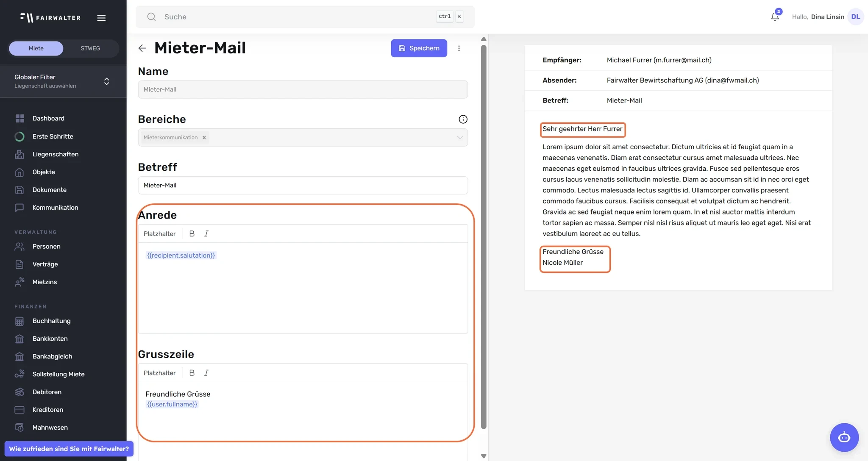Switch to the STWEG toggle
Viewport: 868px width, 461px height.
tap(90, 48)
